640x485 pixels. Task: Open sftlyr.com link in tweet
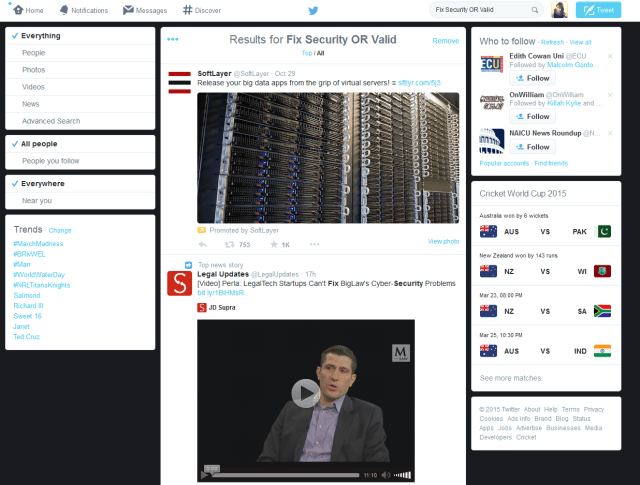419,83
